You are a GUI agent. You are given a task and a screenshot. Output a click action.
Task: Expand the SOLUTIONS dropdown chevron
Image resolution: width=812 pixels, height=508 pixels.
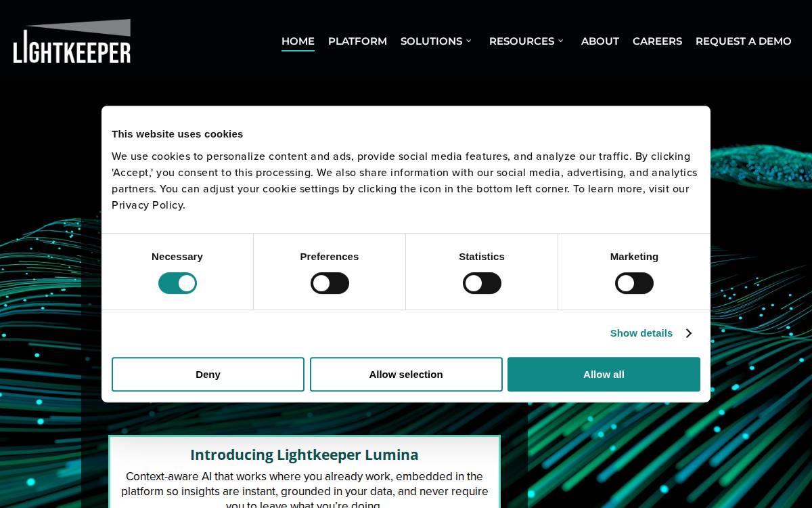468,41
